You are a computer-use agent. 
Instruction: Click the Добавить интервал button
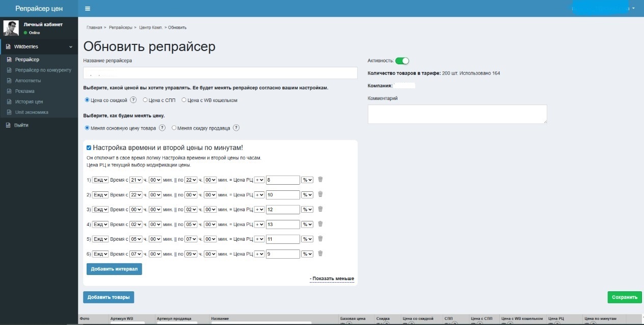tap(114, 269)
